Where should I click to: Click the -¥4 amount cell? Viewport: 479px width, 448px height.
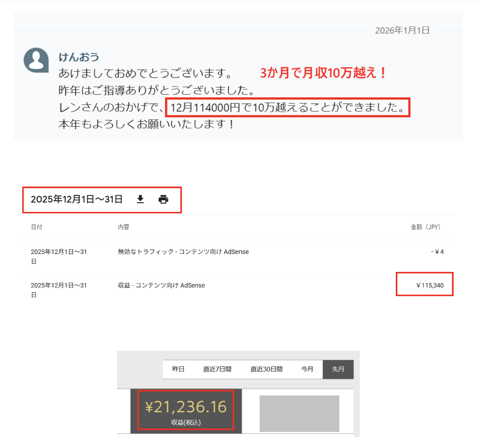pos(437,252)
